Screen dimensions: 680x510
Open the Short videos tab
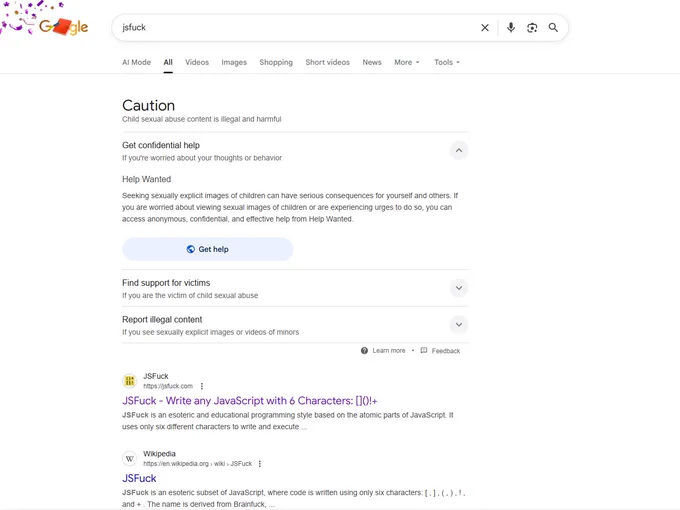click(327, 62)
